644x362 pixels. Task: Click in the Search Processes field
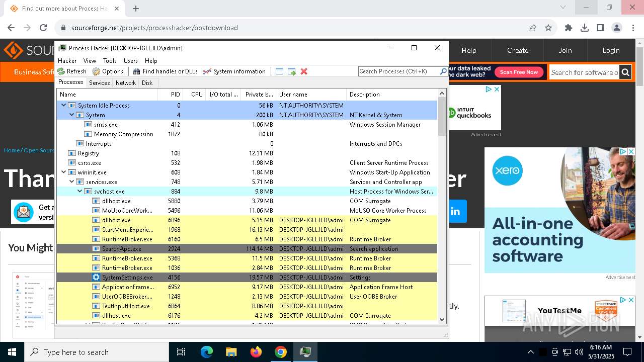pyautogui.click(x=398, y=71)
